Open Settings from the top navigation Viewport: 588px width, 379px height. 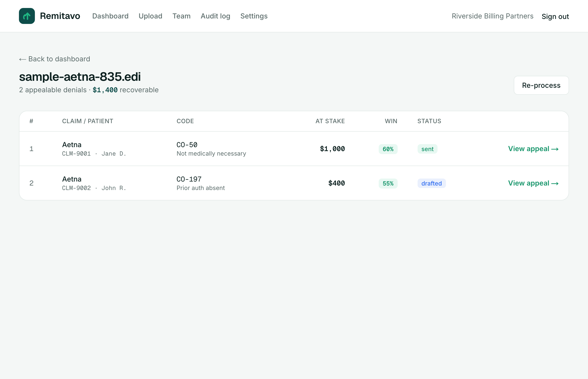point(254,16)
